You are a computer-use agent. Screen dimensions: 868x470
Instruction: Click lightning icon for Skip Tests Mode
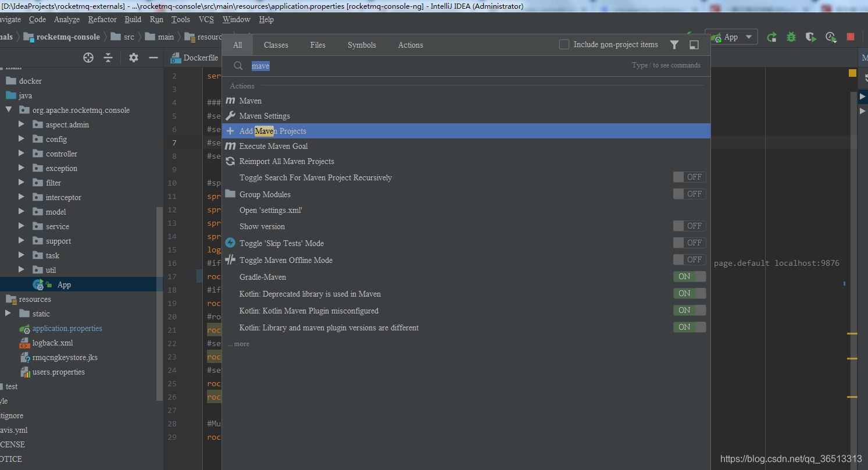pos(230,243)
